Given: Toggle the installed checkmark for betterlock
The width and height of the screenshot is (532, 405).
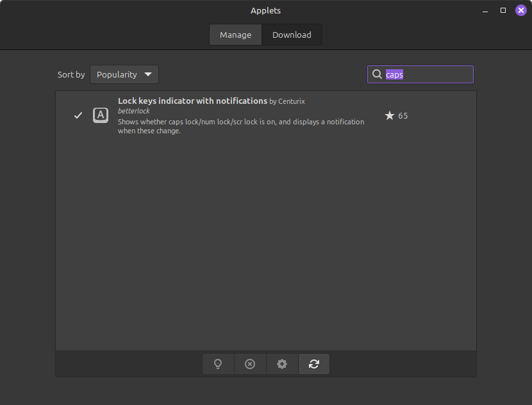Looking at the screenshot, I should pos(78,115).
